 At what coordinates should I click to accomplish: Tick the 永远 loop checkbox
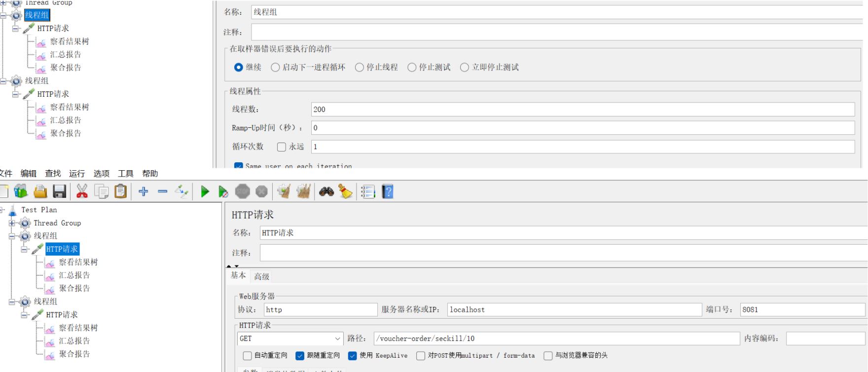point(282,147)
